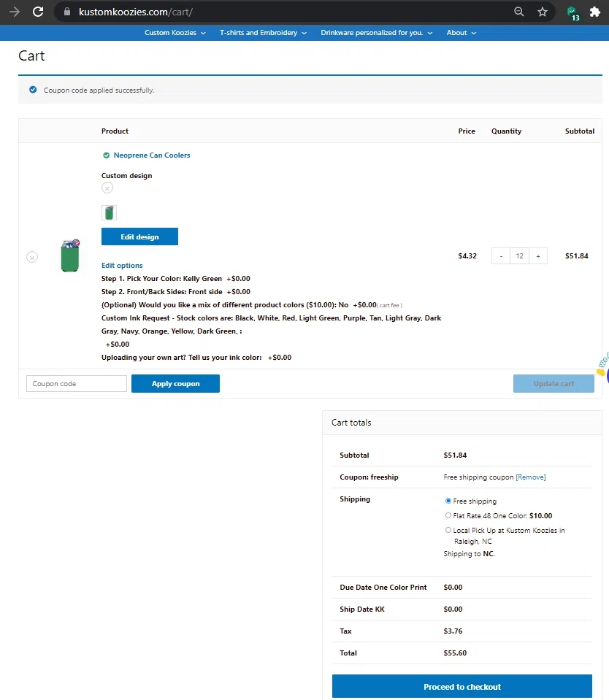
Task: Click the Update cart button
Action: click(554, 383)
